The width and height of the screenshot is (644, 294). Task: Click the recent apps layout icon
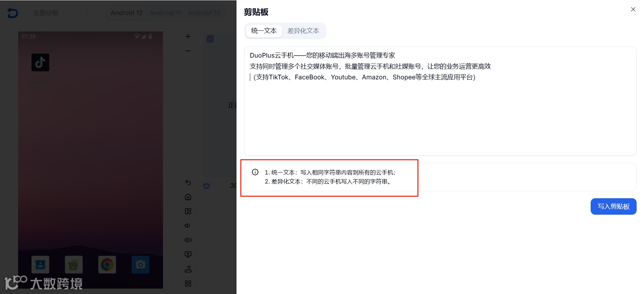[188, 211]
